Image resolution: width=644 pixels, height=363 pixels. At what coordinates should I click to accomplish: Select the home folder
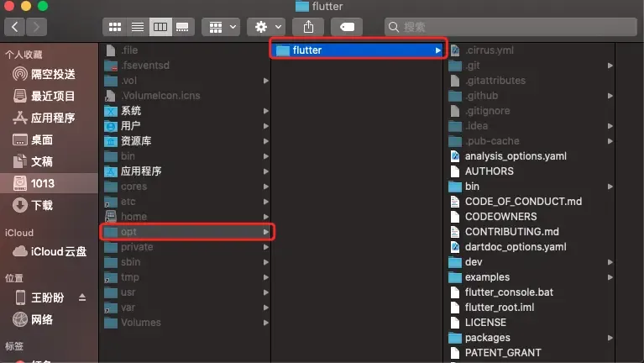(185, 217)
